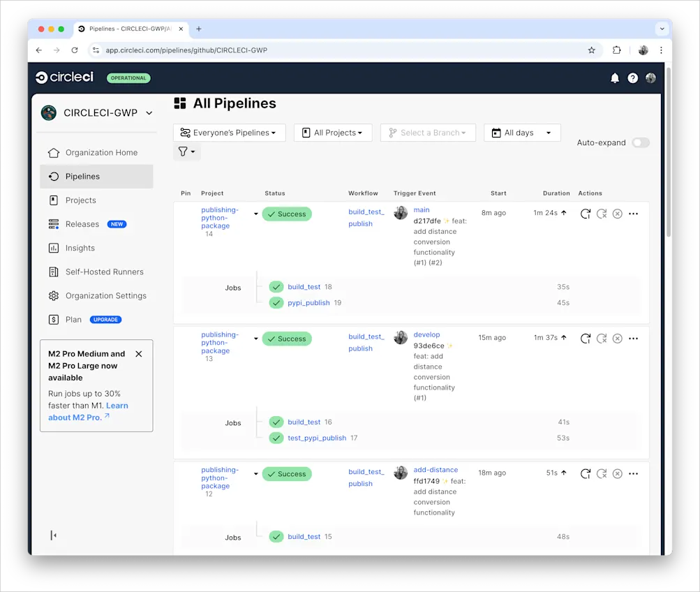Click the CircleCI logo in header
Screen dimensions: 700x592
pyautogui.click(x=65, y=77)
